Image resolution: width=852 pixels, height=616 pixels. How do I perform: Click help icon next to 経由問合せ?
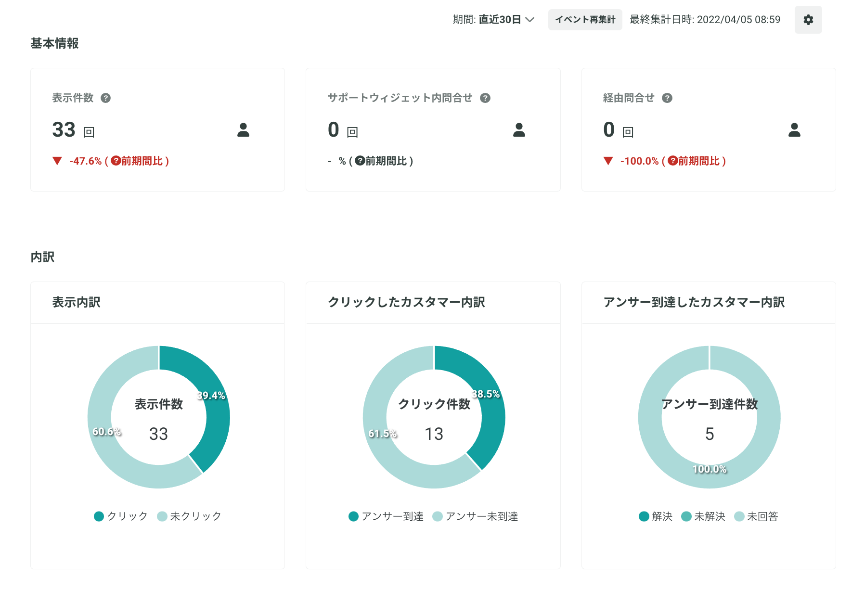pyautogui.click(x=667, y=98)
